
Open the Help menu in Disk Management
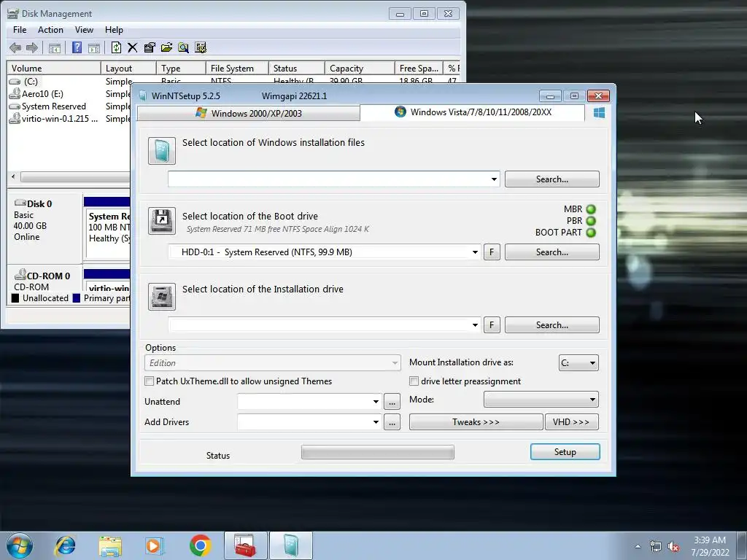click(114, 30)
